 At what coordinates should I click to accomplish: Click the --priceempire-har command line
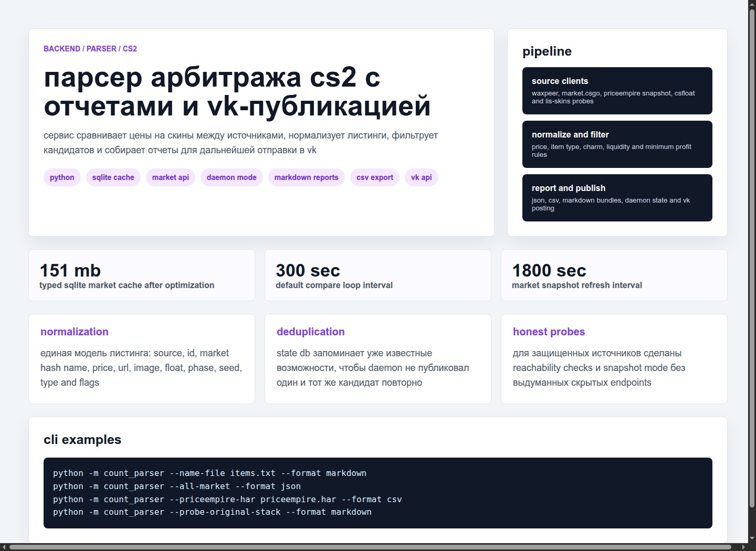coord(227,500)
